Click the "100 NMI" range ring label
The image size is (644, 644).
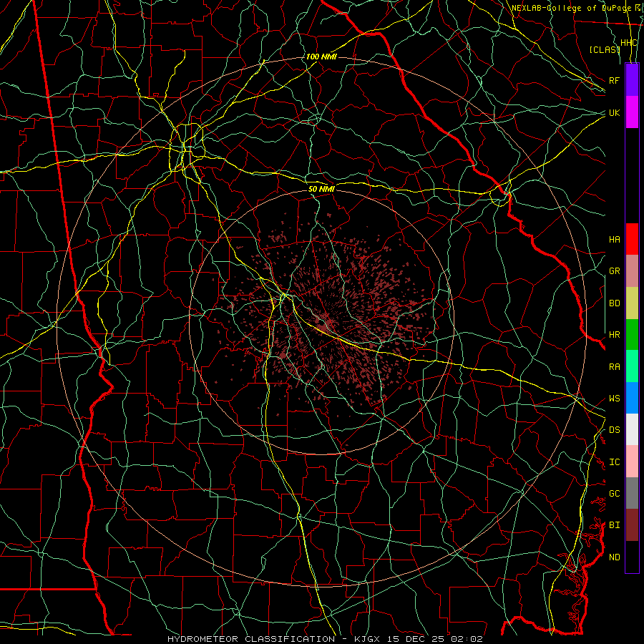tap(321, 57)
